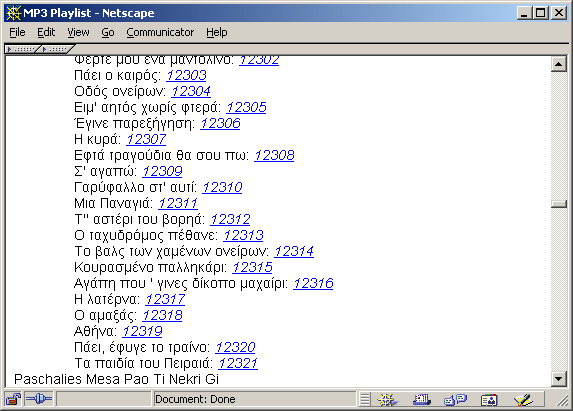This screenshot has width=573, height=411.
Task: Click the component bar grip handle
Action: point(365,399)
